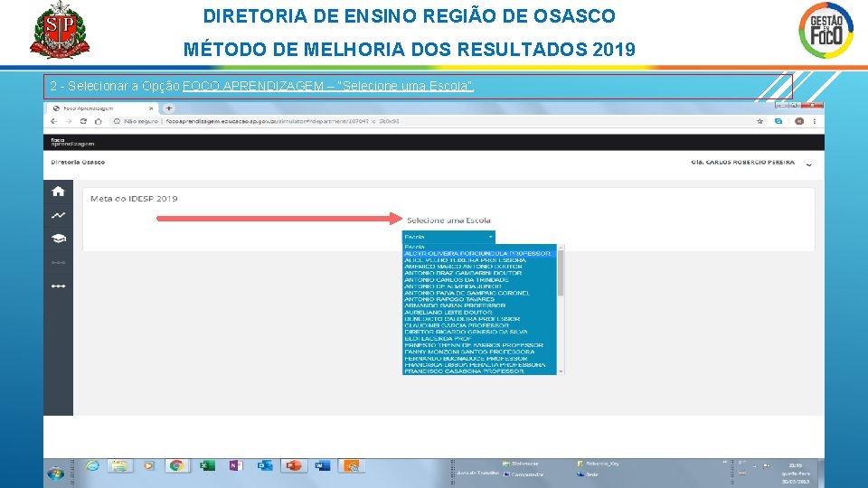This screenshot has width=868, height=488.
Task: Select ANTONIO PAIVA DE SAMPAIO CORONEL
Action: 479,293
